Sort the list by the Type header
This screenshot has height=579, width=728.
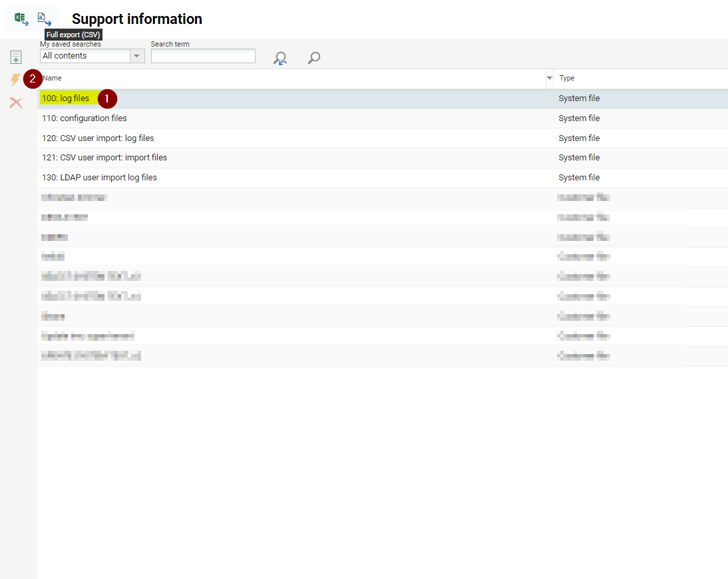click(x=566, y=78)
